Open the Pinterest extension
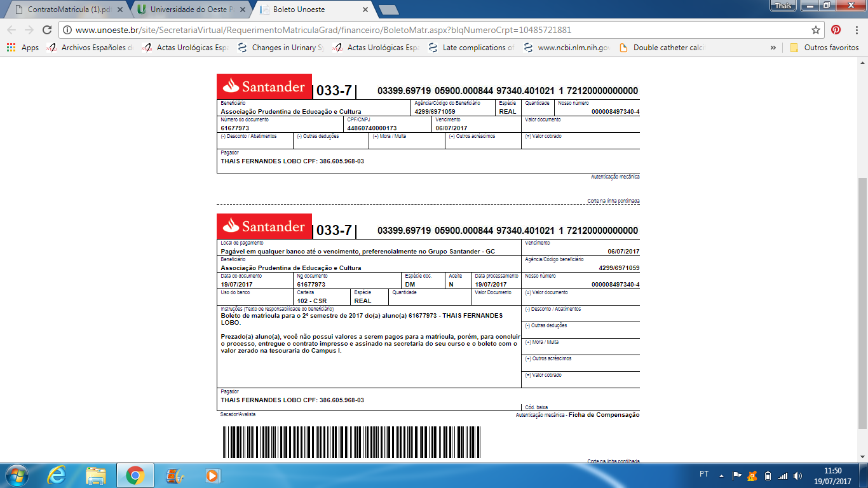Screen dimensions: 868x488 click(x=836, y=30)
